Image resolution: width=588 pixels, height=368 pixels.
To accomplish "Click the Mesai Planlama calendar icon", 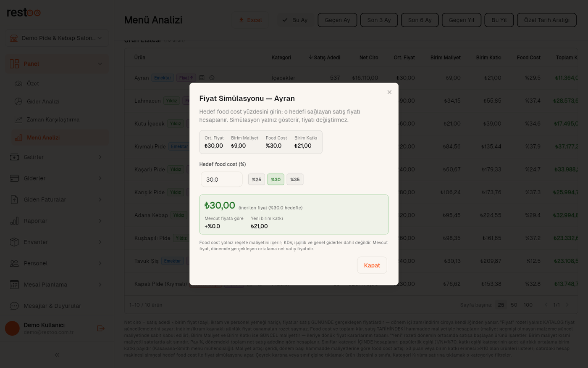I will (x=14, y=285).
